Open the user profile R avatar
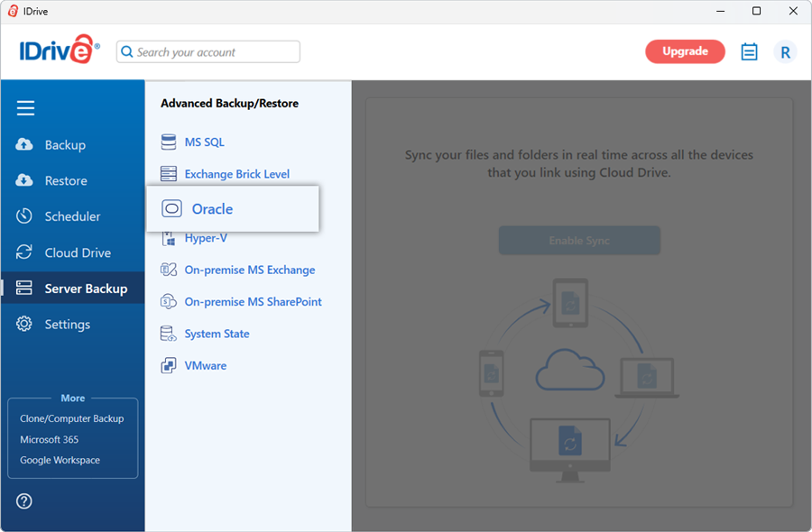The width and height of the screenshot is (812, 532). tap(785, 52)
